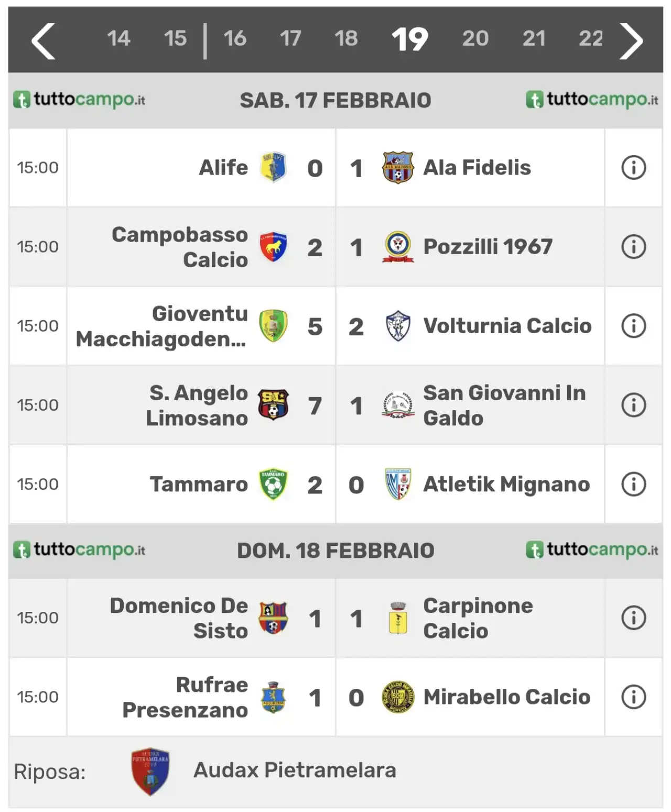Go to previous matchdays with left arrow
The height and width of the screenshot is (812, 671).
coord(43,41)
